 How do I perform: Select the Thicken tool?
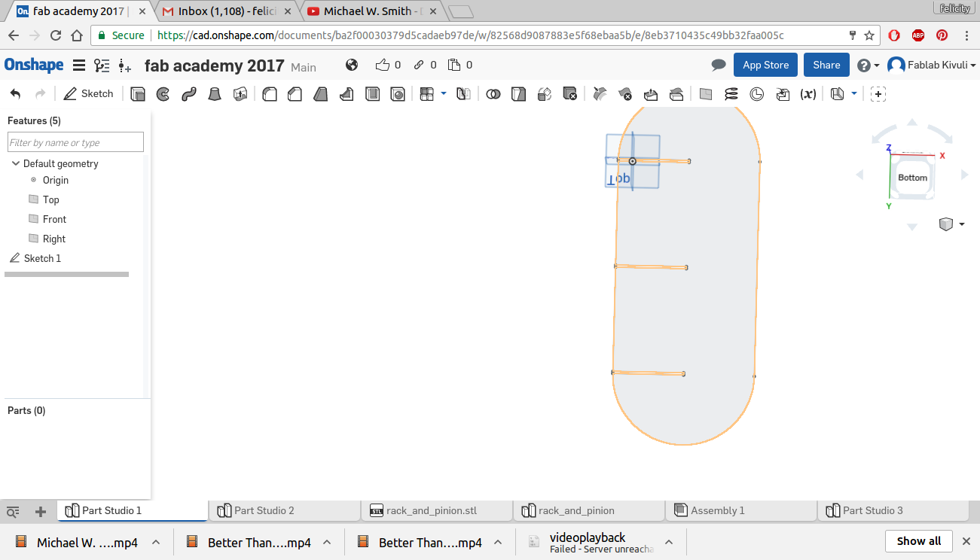coord(240,94)
